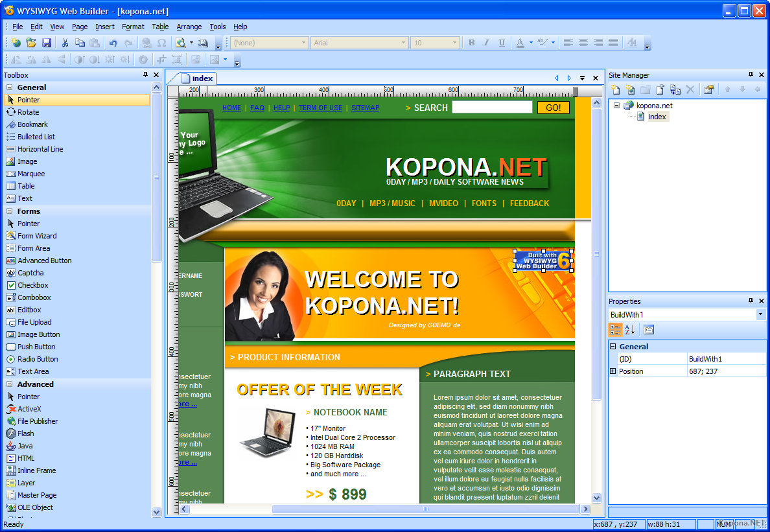Apply bold formatting
This screenshot has height=532, width=770.
coord(471,43)
